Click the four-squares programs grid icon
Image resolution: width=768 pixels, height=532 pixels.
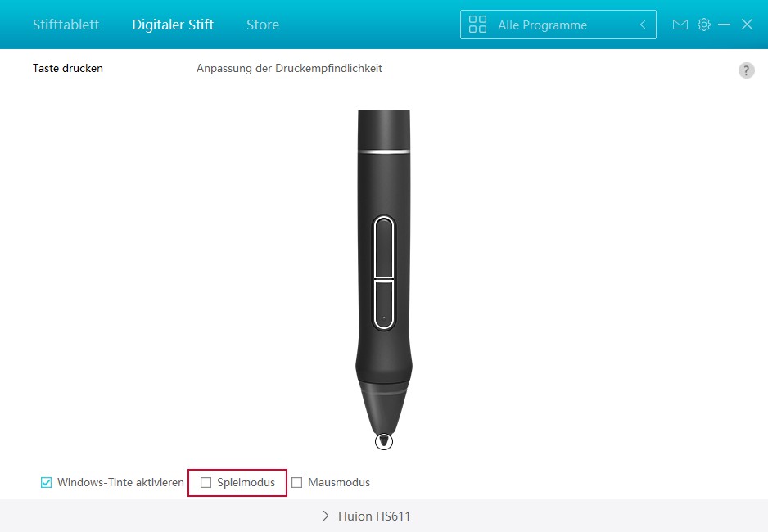pyautogui.click(x=477, y=25)
